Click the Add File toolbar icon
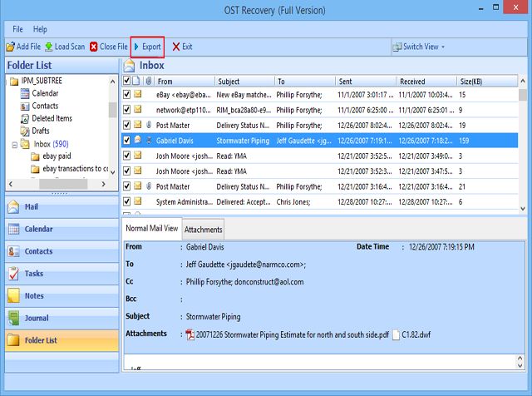This screenshot has height=396, width=532. [11, 47]
